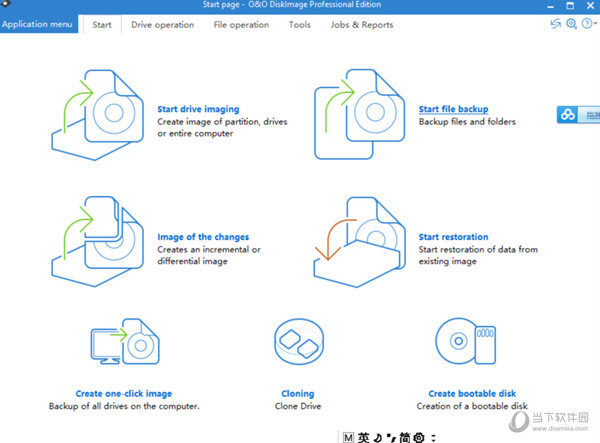Open the Jobs & Reports tab
The image size is (600, 443).
362,24
